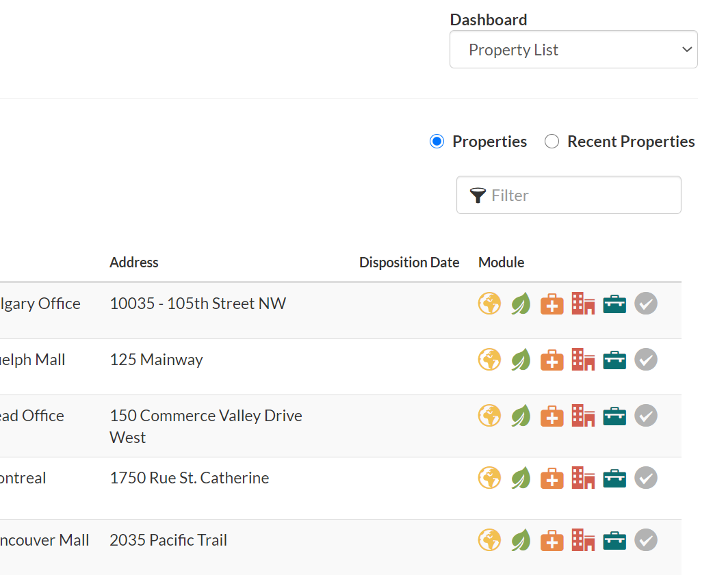
Task: Open globe module for 125 Mainway
Action: tap(489, 360)
